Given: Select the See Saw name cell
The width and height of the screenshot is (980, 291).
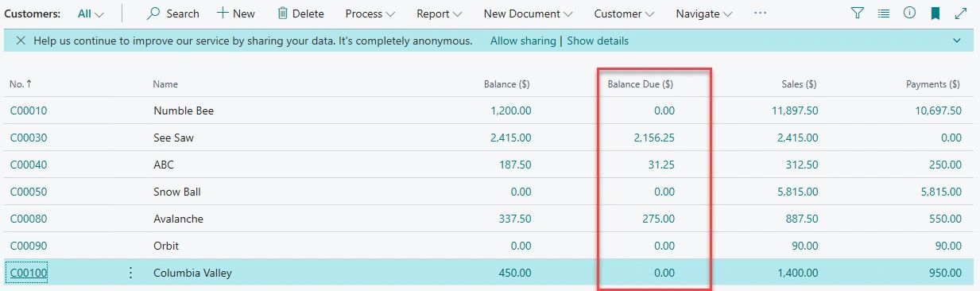Looking at the screenshot, I should [173, 138].
